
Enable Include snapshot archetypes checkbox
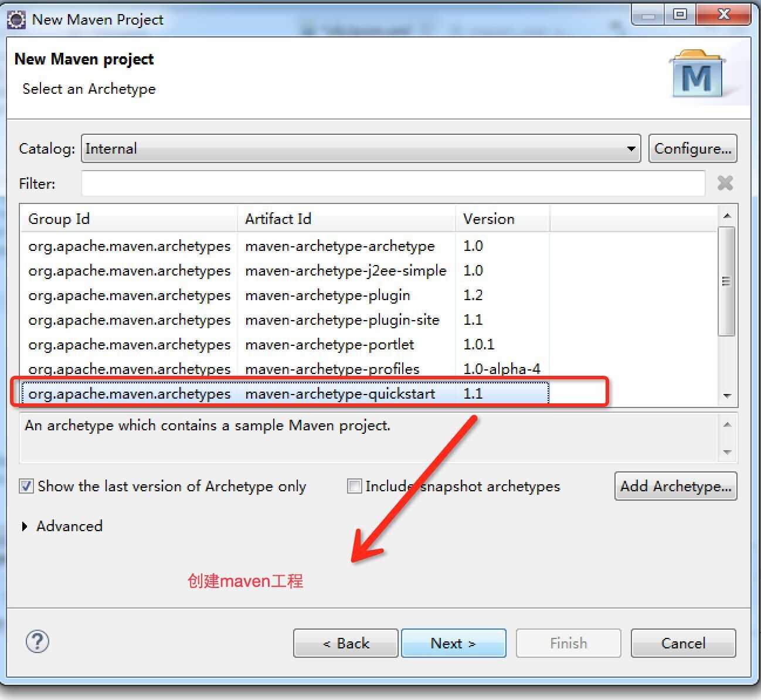point(354,486)
